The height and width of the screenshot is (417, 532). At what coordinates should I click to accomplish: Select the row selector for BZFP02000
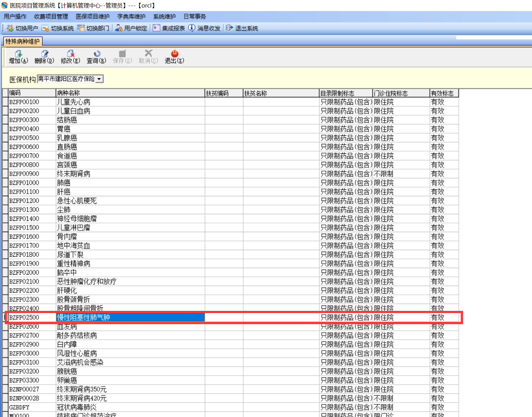pos(5,273)
